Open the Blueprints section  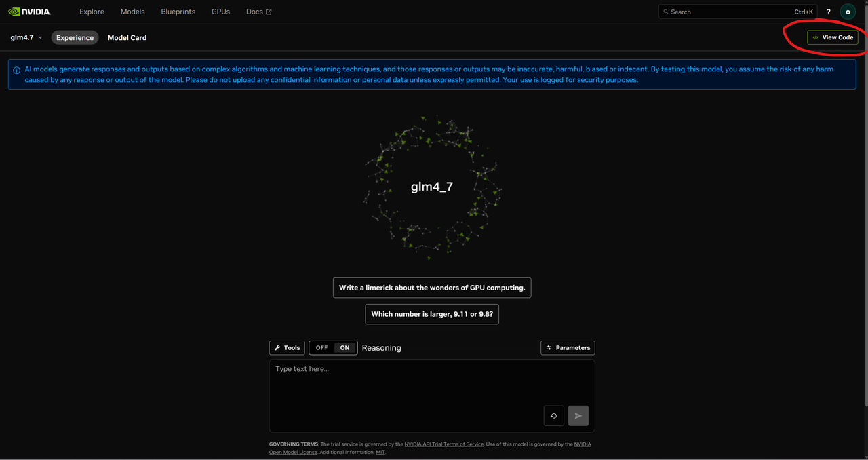[x=178, y=12]
